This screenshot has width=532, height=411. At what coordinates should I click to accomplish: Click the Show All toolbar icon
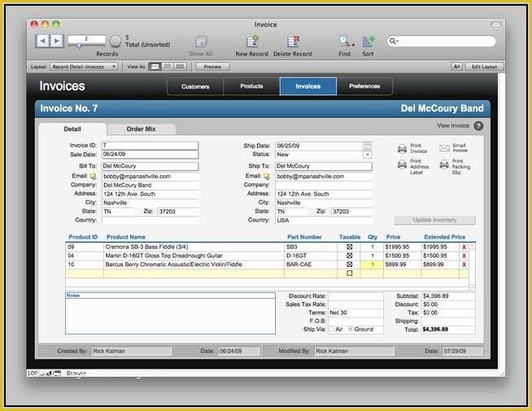201,42
